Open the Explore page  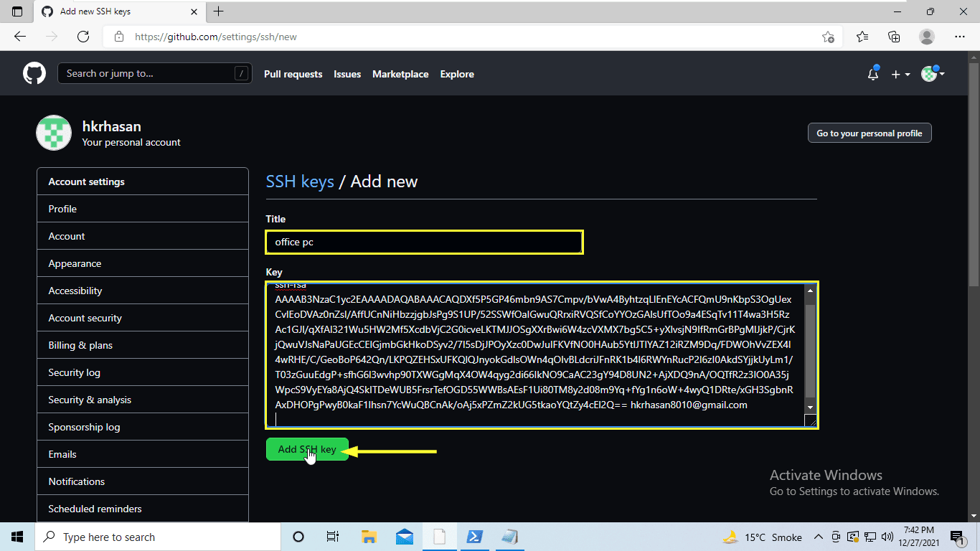pos(457,74)
